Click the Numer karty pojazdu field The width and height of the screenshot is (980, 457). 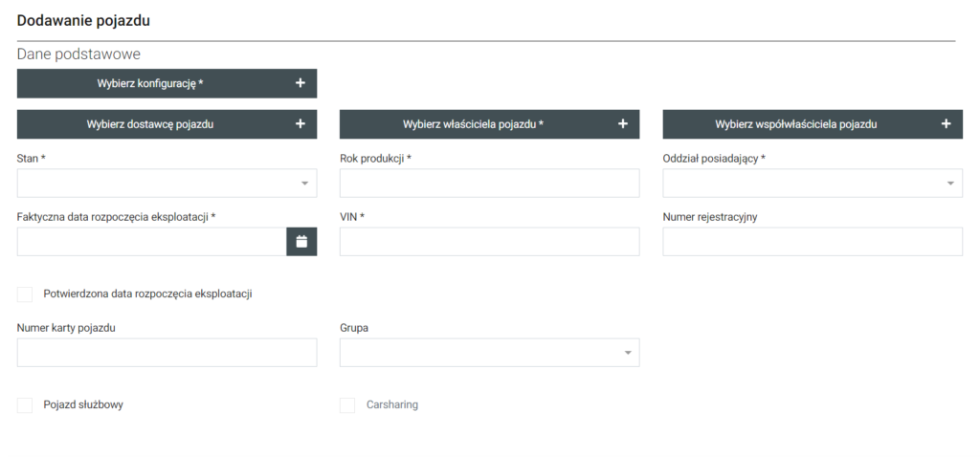tap(167, 353)
